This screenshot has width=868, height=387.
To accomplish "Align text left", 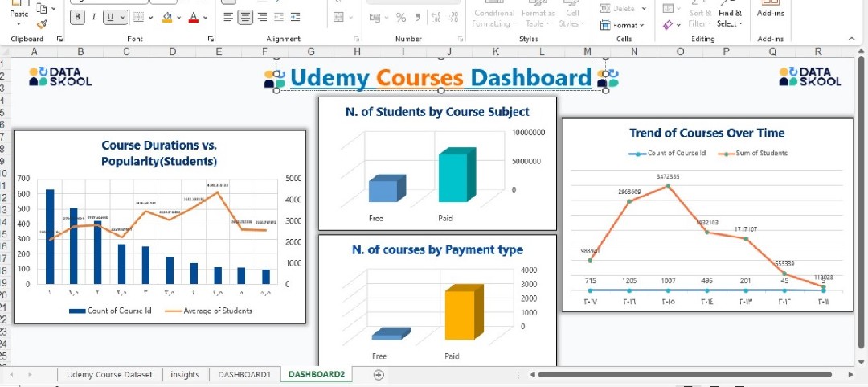I will (228, 17).
